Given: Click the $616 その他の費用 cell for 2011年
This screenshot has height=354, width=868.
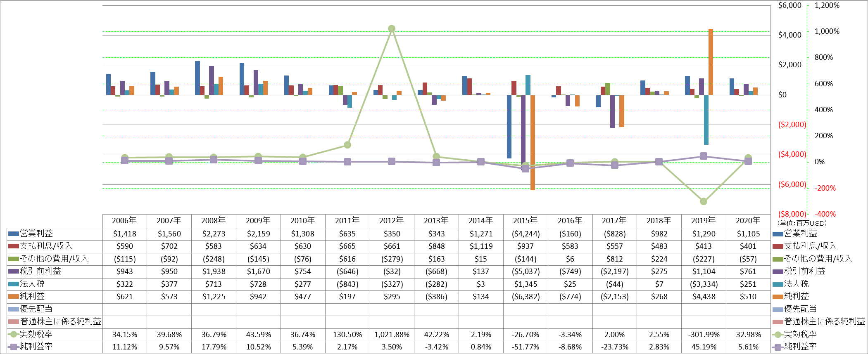Looking at the screenshot, I should 347,259.
